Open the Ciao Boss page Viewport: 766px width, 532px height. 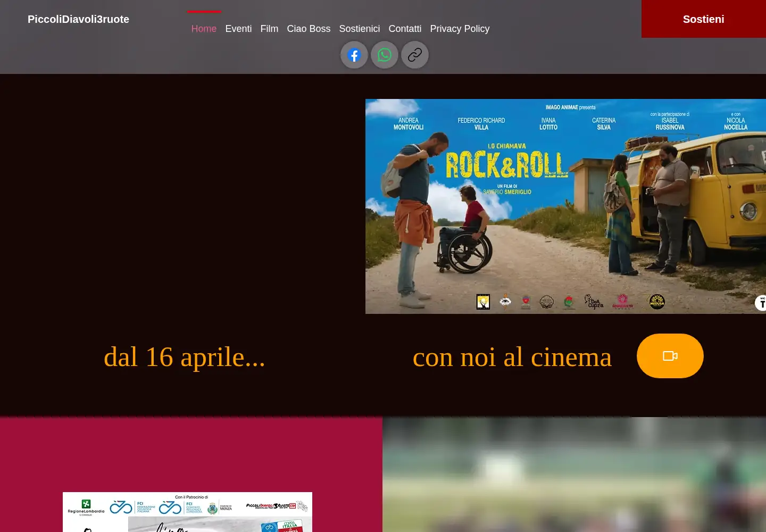[x=309, y=29]
